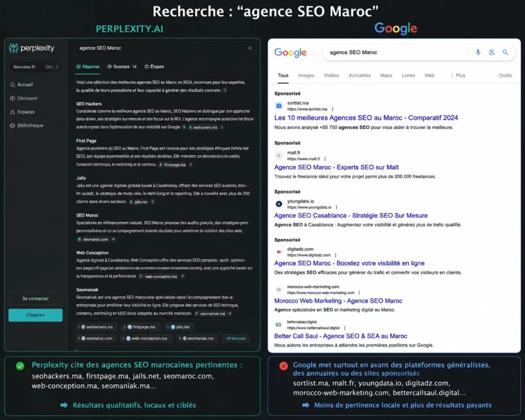Open 'Better Call Saul - Agence SEO & SEA' link

pyautogui.click(x=341, y=336)
